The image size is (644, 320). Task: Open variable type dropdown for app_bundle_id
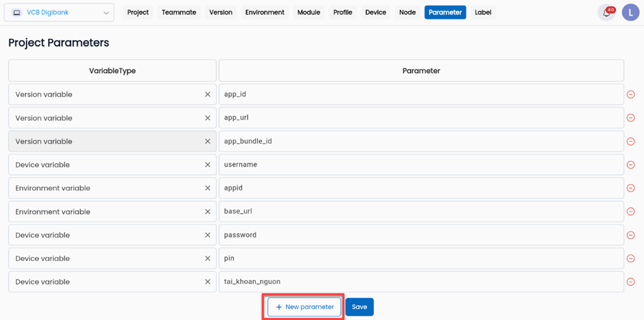(x=103, y=141)
